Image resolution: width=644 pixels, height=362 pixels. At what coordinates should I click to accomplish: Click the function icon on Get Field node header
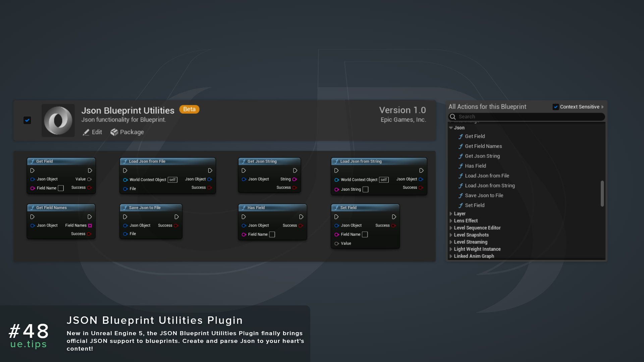coord(33,161)
